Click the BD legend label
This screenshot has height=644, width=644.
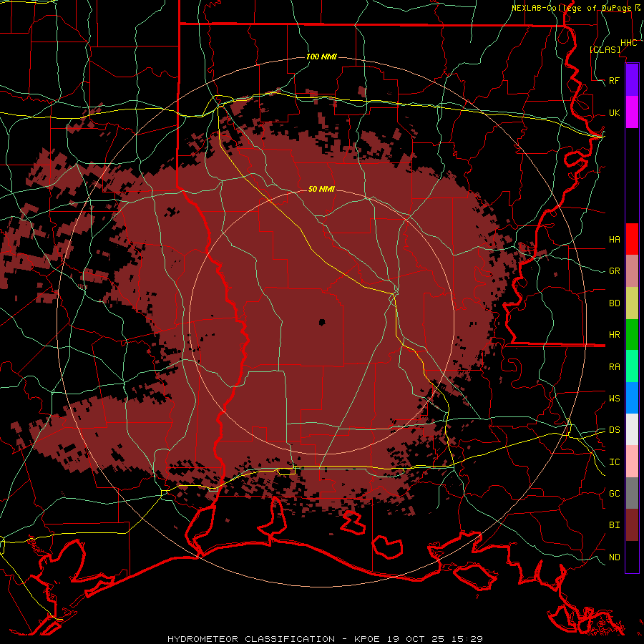click(614, 303)
